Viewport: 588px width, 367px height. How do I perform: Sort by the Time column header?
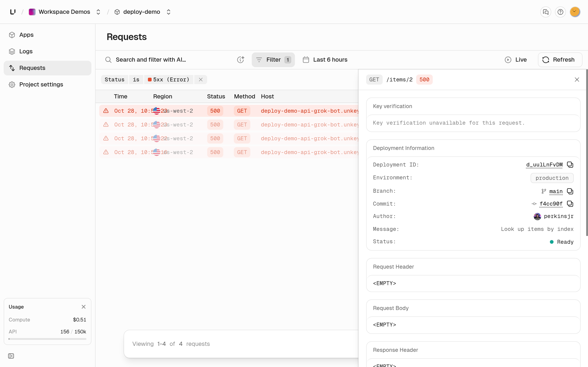coord(120,96)
